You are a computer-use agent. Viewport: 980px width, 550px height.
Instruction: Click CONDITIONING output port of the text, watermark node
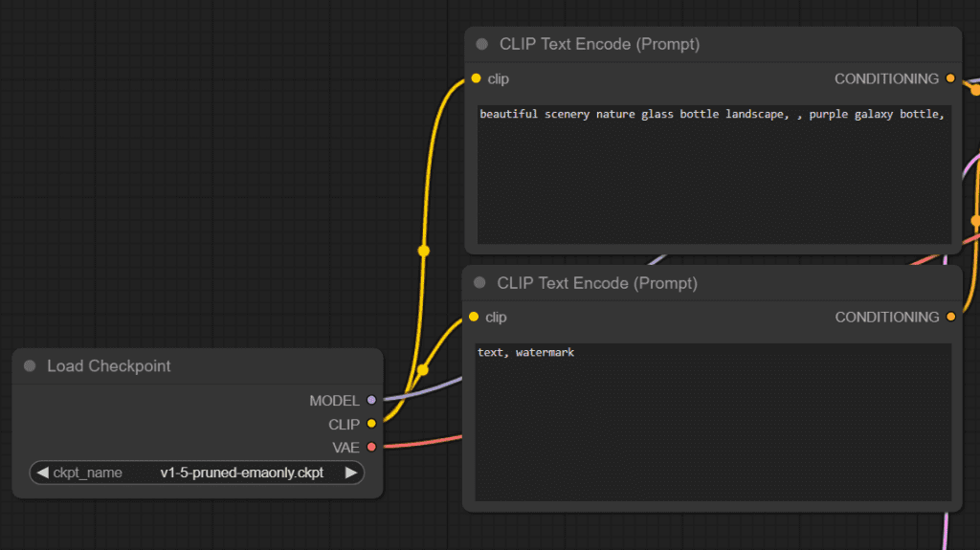(x=949, y=317)
